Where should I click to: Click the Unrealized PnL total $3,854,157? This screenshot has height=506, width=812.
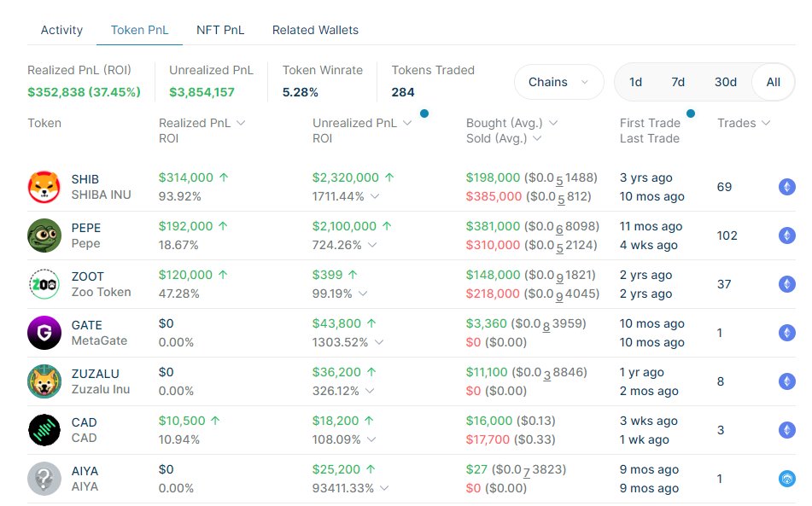pyautogui.click(x=202, y=92)
